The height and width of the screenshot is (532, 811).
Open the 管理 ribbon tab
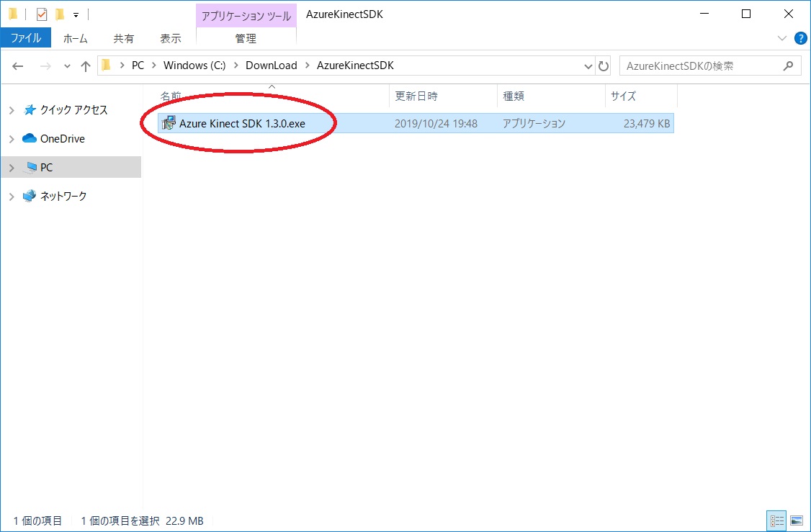pyautogui.click(x=246, y=38)
